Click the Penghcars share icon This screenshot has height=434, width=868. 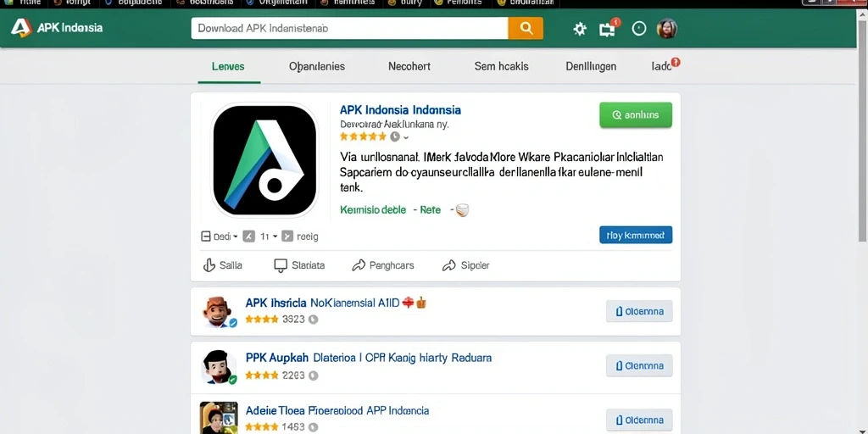pyautogui.click(x=359, y=265)
